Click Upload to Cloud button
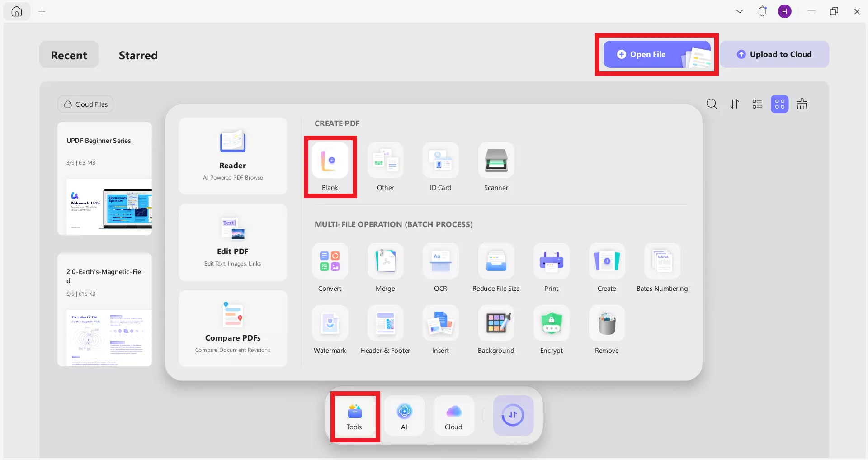This screenshot has height=460, width=868. pyautogui.click(x=774, y=54)
